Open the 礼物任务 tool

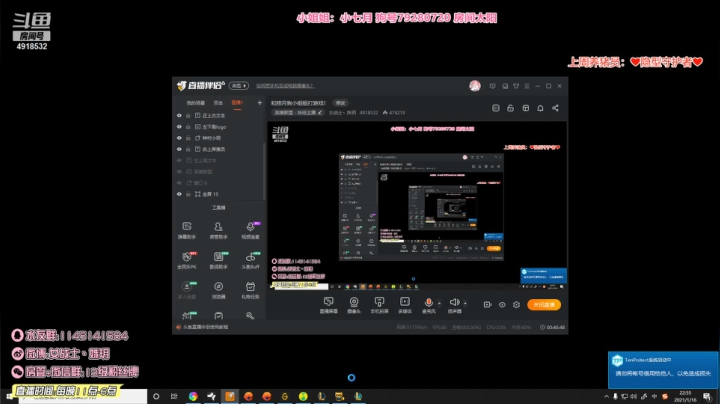250,290
